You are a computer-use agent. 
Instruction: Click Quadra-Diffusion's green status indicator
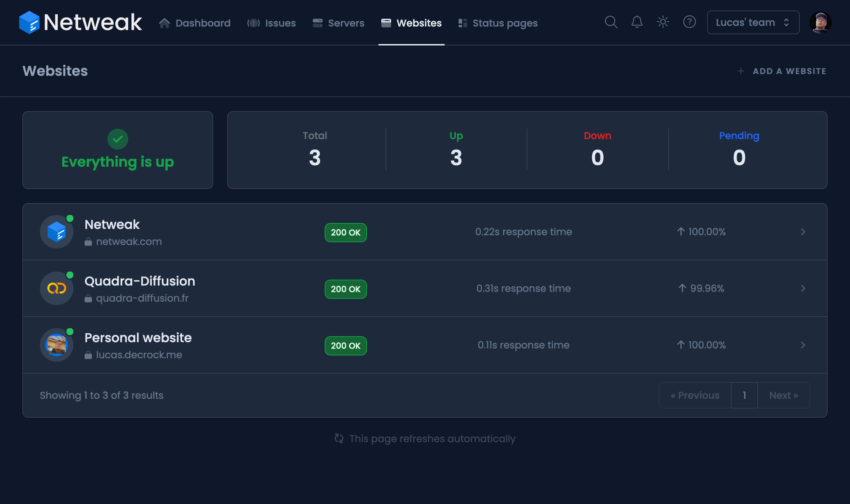(x=70, y=275)
